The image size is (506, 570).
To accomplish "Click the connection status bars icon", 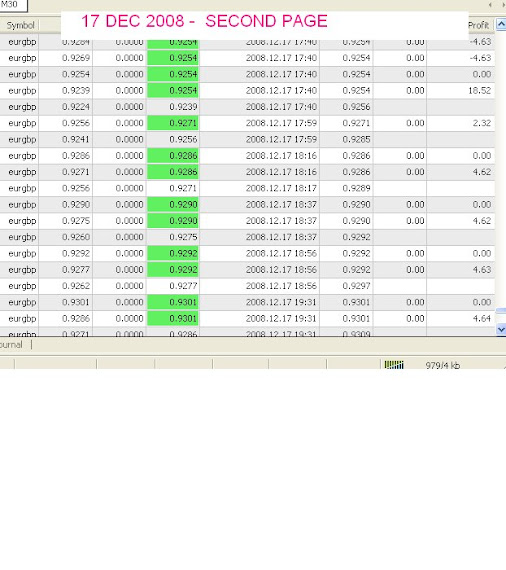I will click(x=394, y=365).
